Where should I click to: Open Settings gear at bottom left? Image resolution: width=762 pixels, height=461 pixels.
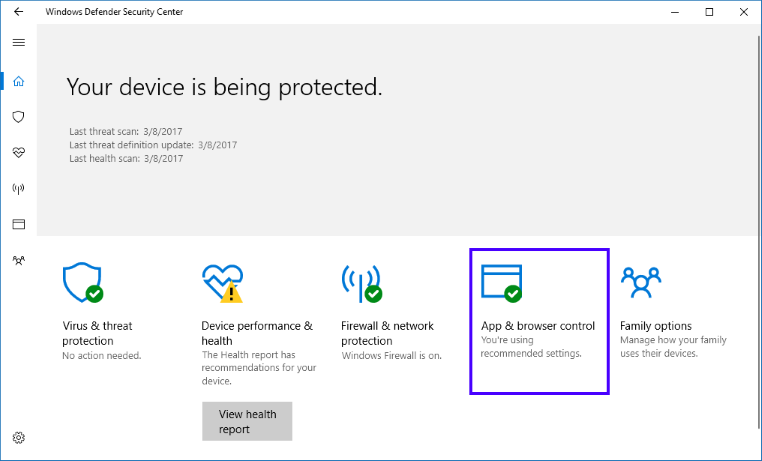(18, 438)
